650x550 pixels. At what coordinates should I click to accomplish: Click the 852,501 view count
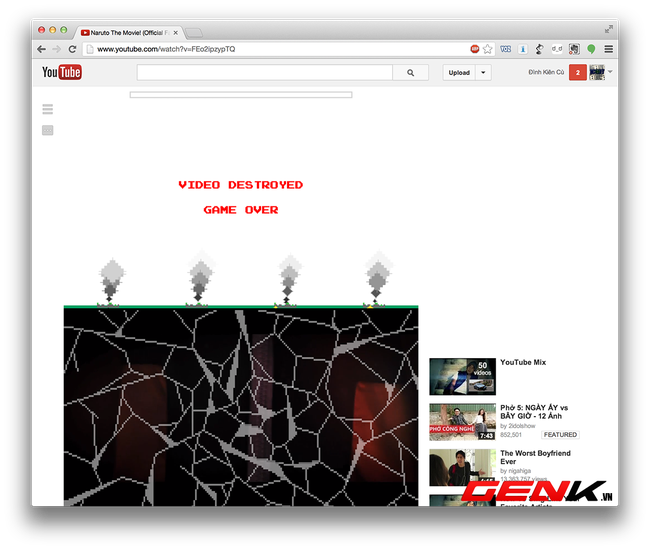[511, 434]
